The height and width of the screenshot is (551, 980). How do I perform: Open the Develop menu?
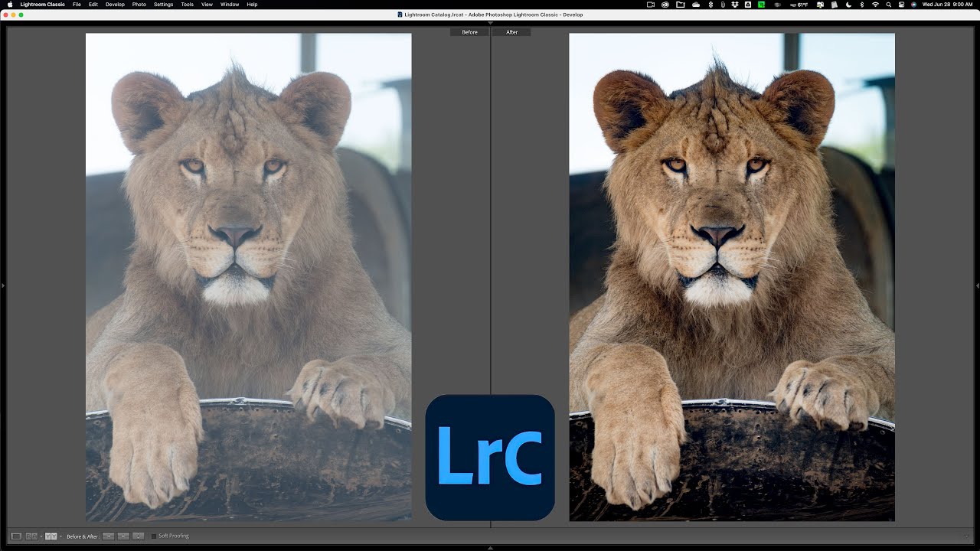pos(115,5)
